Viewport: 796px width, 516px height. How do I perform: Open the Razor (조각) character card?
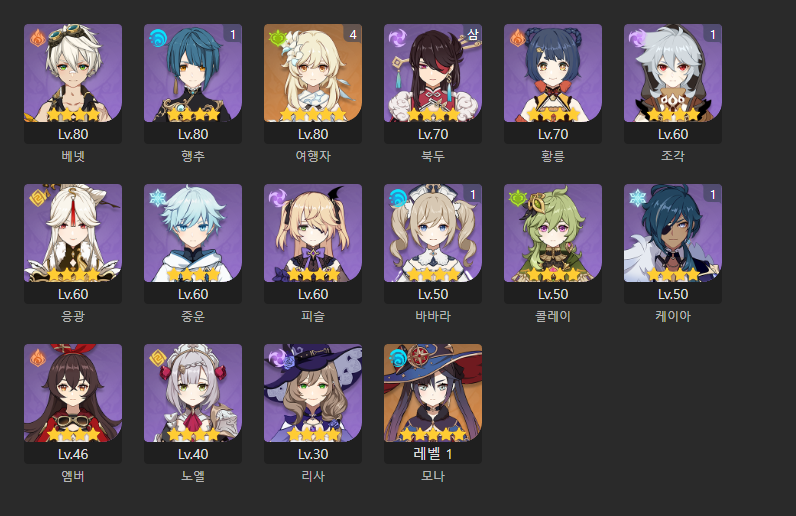coord(673,84)
